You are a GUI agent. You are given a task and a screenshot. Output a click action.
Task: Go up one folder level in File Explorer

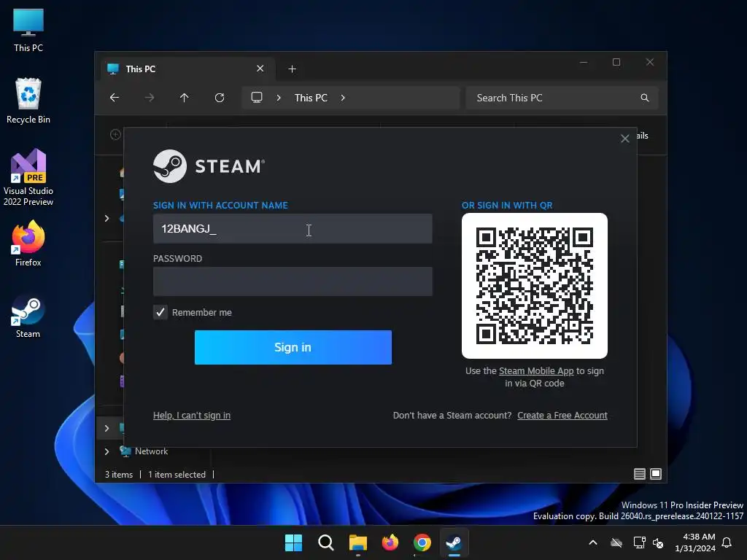point(185,98)
